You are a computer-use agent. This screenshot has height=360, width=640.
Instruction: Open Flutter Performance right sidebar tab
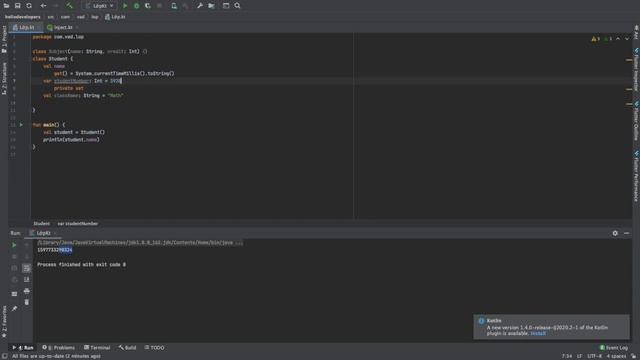click(x=636, y=176)
